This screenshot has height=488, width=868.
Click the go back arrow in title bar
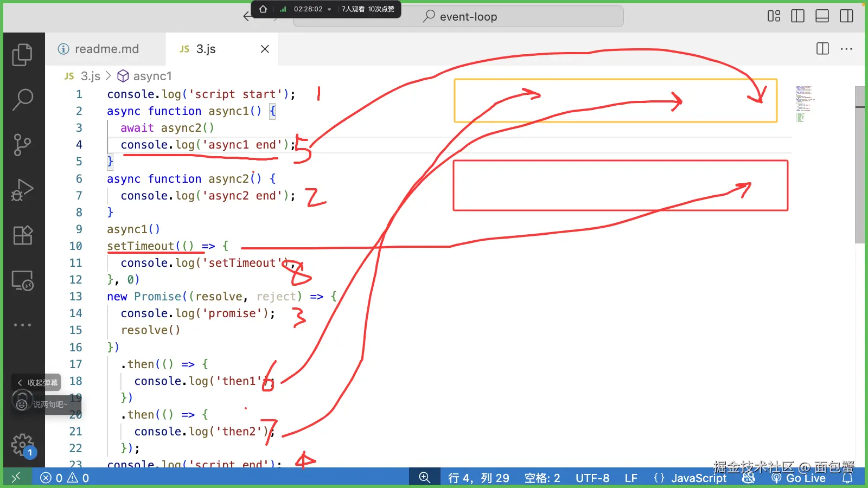[x=247, y=16]
